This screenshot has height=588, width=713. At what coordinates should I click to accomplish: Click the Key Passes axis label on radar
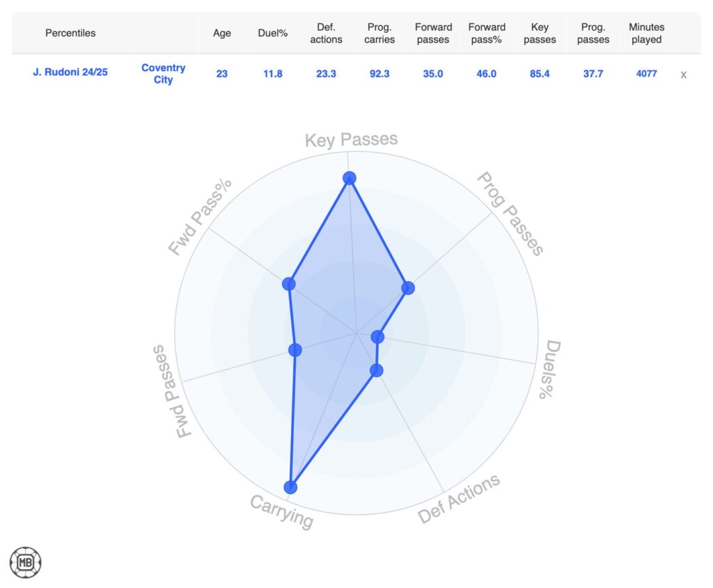point(351,139)
